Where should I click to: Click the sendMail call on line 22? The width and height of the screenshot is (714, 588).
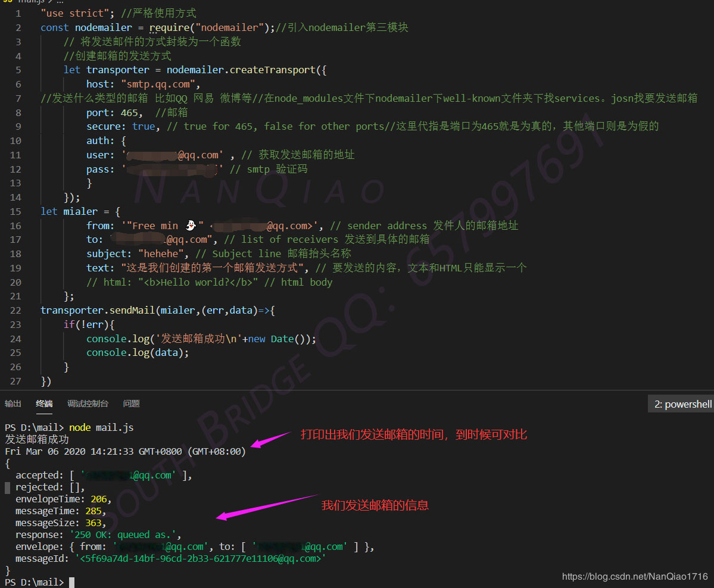coord(132,311)
